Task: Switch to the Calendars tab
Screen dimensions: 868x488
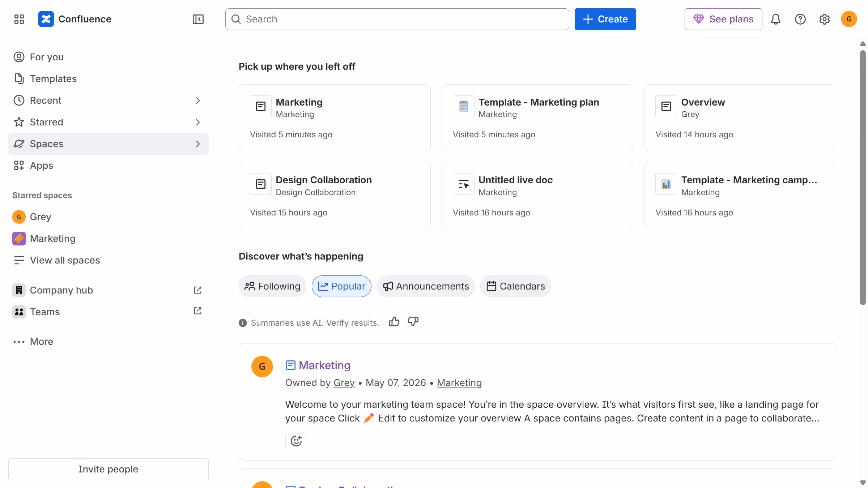Action: point(515,286)
